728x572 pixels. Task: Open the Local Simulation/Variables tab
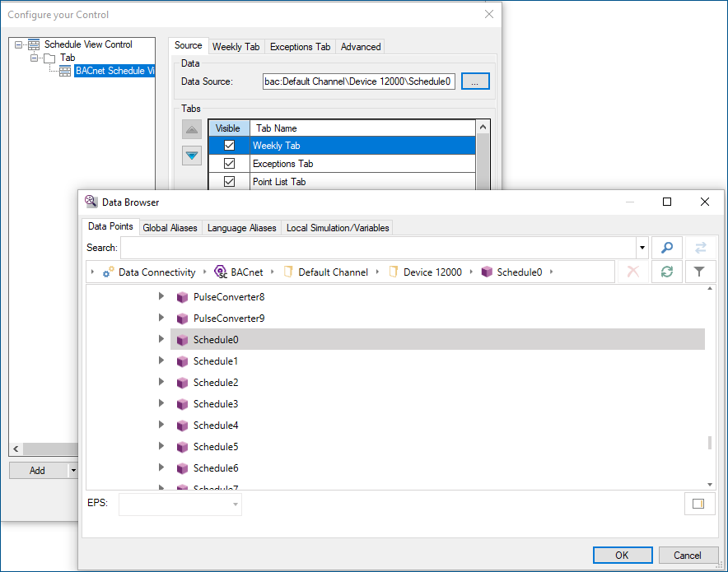(x=338, y=228)
